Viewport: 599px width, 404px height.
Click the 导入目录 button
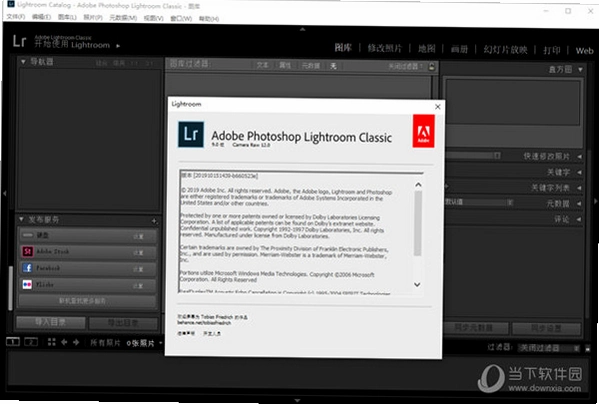[x=50, y=322]
